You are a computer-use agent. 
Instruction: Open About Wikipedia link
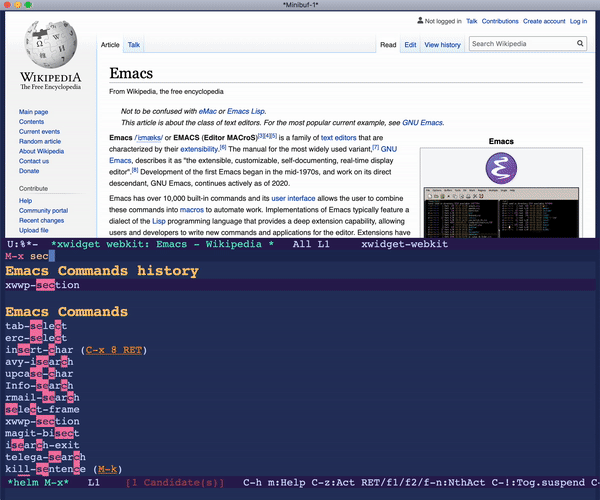coord(41,151)
